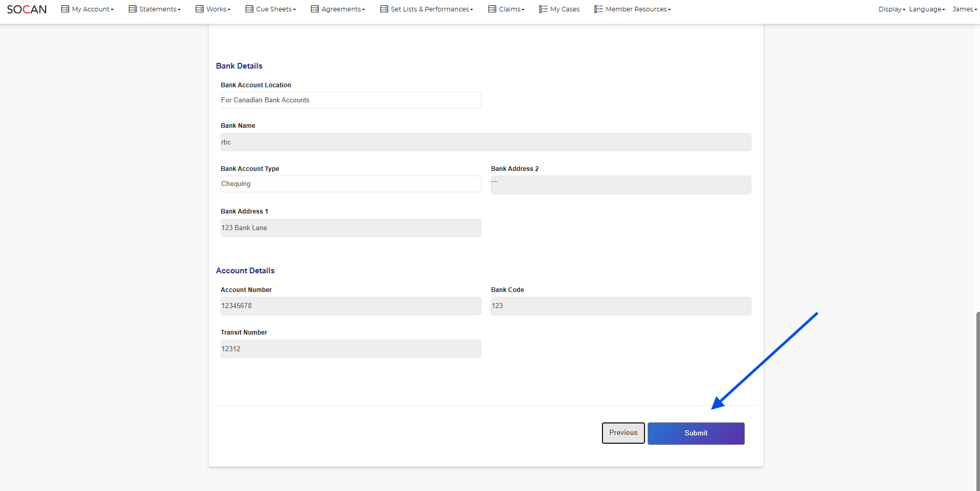Click the Set Lists & Performances icon
Image resolution: width=980 pixels, height=491 pixels.
(384, 9)
